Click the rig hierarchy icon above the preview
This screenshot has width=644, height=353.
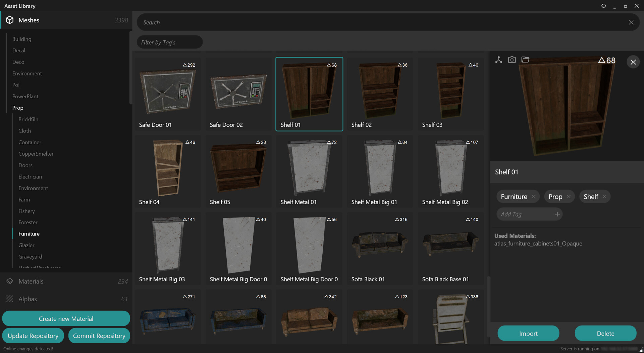point(499,59)
